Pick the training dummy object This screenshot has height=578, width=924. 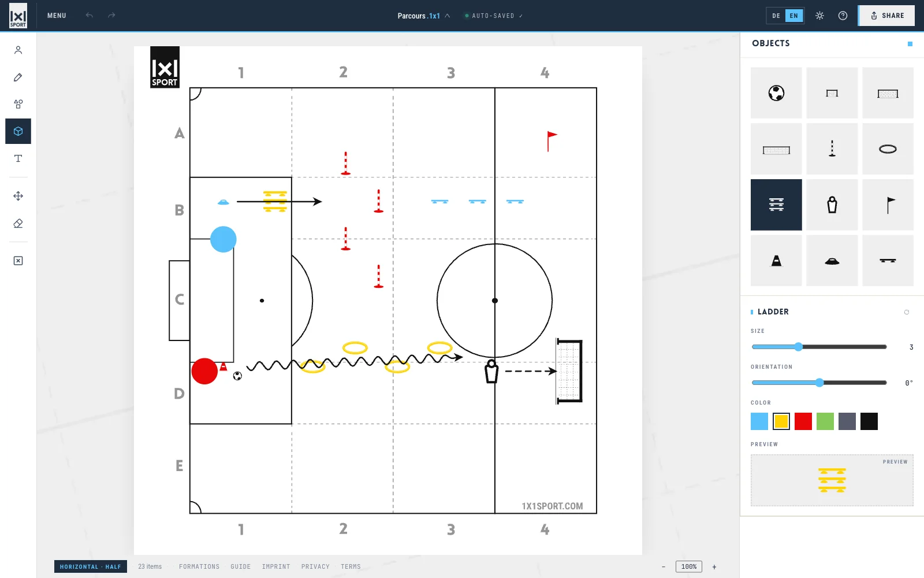[x=832, y=205]
